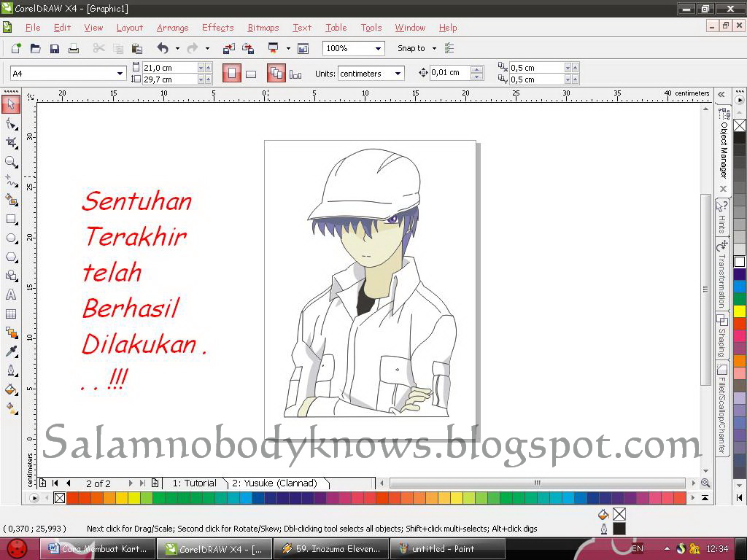Click the page height 29,7 cm field
Screen dimensions: 747x560
(170, 79)
